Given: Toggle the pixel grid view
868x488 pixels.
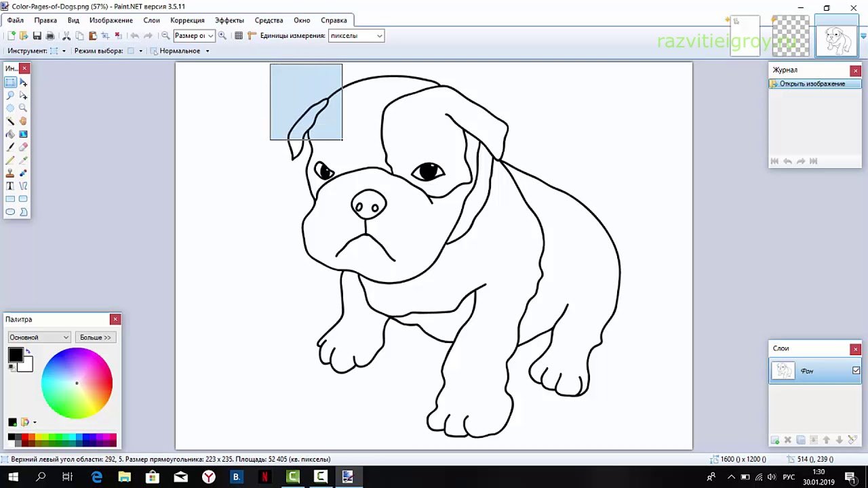Looking at the screenshot, I should (239, 36).
